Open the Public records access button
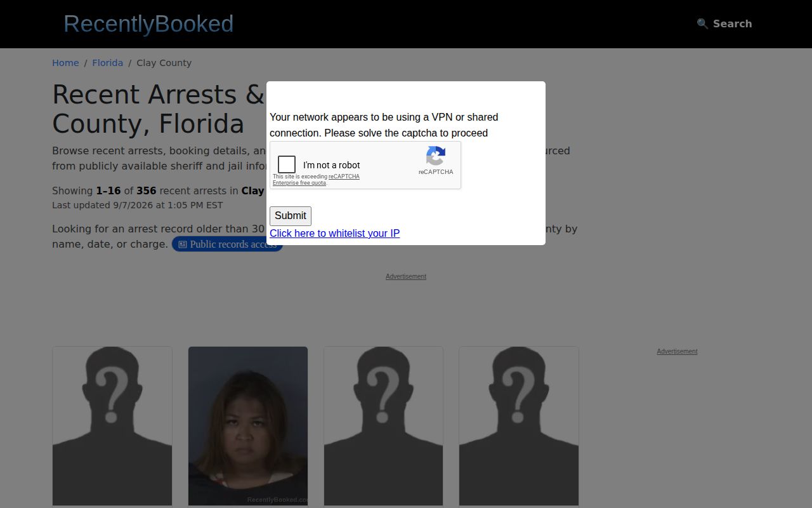This screenshot has width=812, height=508. (x=227, y=244)
